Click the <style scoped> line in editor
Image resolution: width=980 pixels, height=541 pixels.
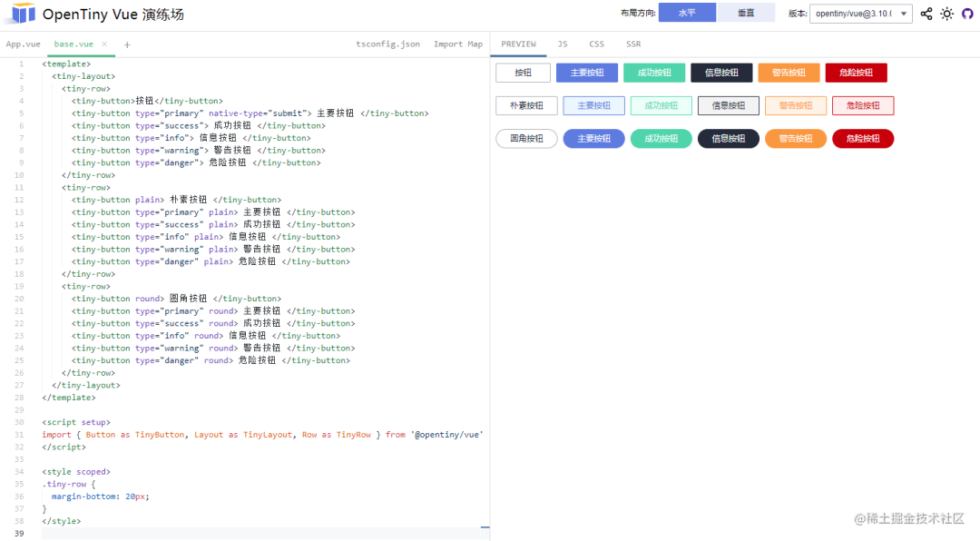tap(76, 472)
